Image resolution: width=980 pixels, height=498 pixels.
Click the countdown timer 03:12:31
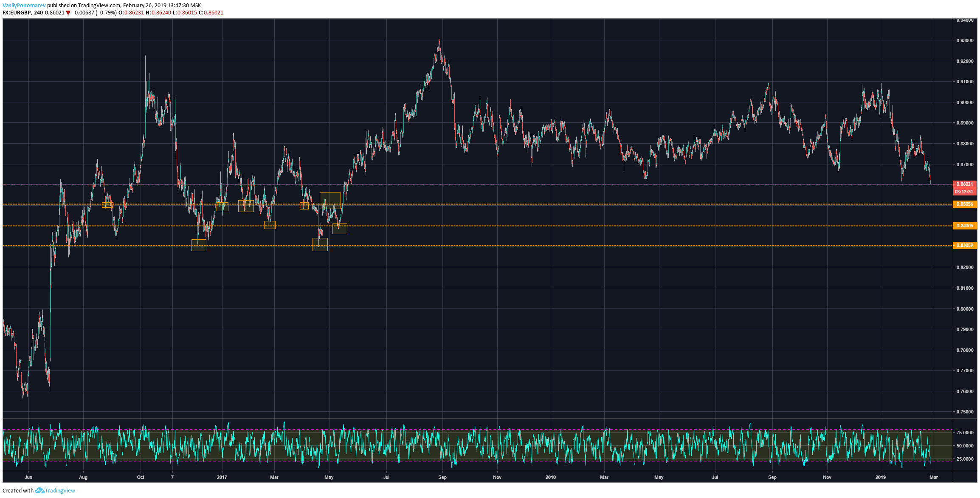(x=965, y=192)
